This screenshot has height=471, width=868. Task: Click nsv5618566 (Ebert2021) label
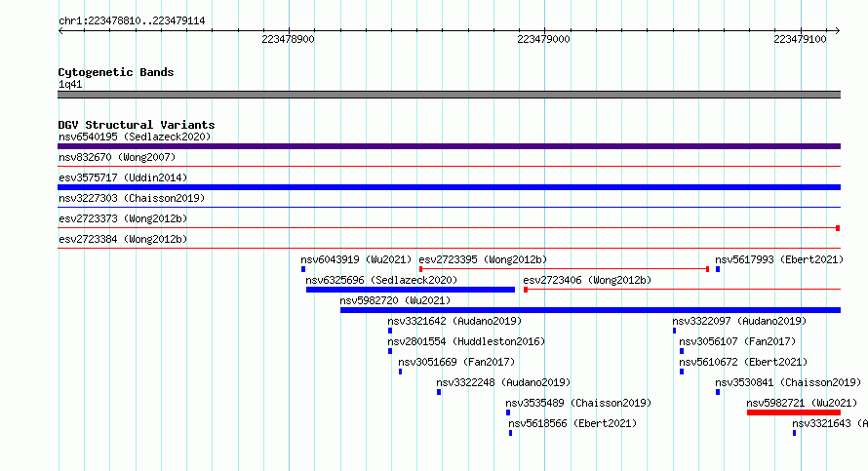tap(572, 423)
